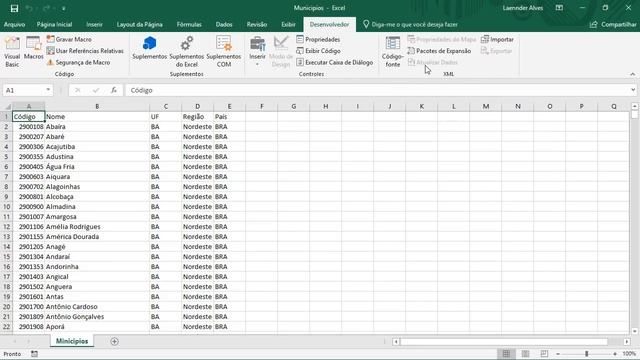
Task: Click the zoom out minus button
Action: 558,354
